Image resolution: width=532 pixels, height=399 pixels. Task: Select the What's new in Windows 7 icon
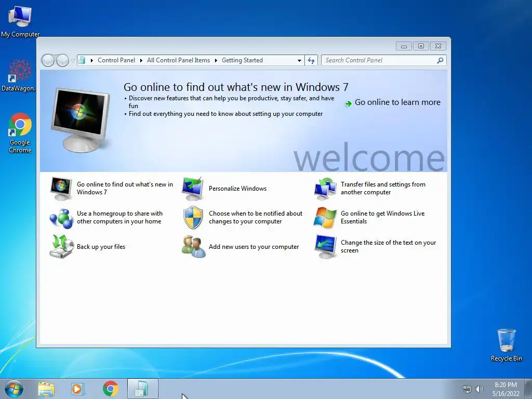(x=61, y=188)
